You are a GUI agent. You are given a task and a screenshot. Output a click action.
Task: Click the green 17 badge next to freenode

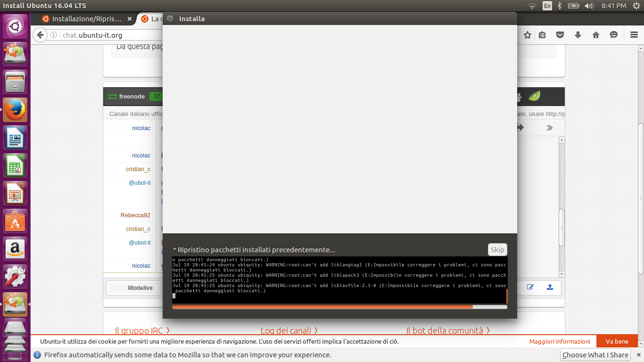pos(157,97)
